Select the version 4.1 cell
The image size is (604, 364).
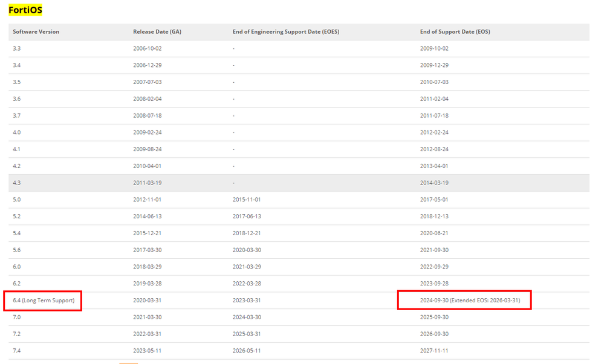(x=16, y=149)
